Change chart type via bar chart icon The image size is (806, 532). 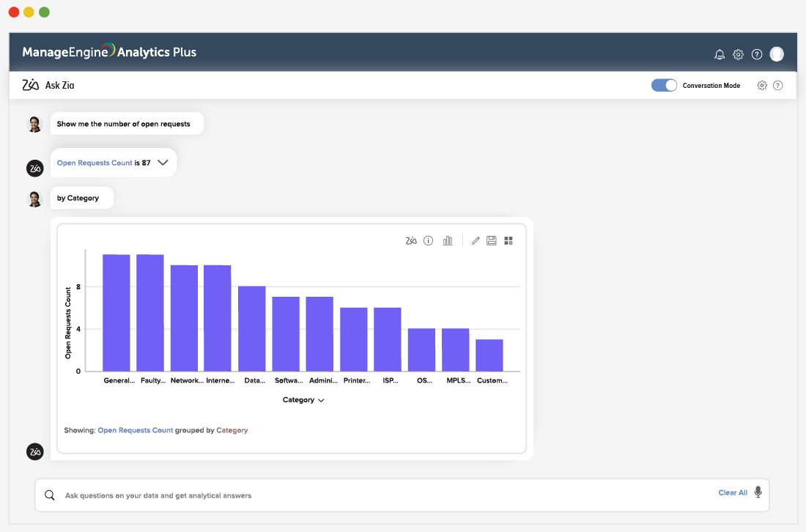448,240
